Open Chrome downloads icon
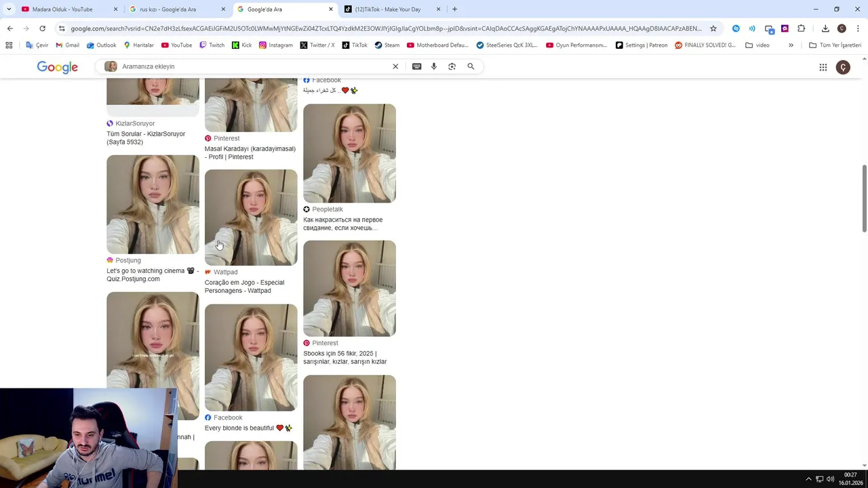868x488 pixels. [x=825, y=28]
